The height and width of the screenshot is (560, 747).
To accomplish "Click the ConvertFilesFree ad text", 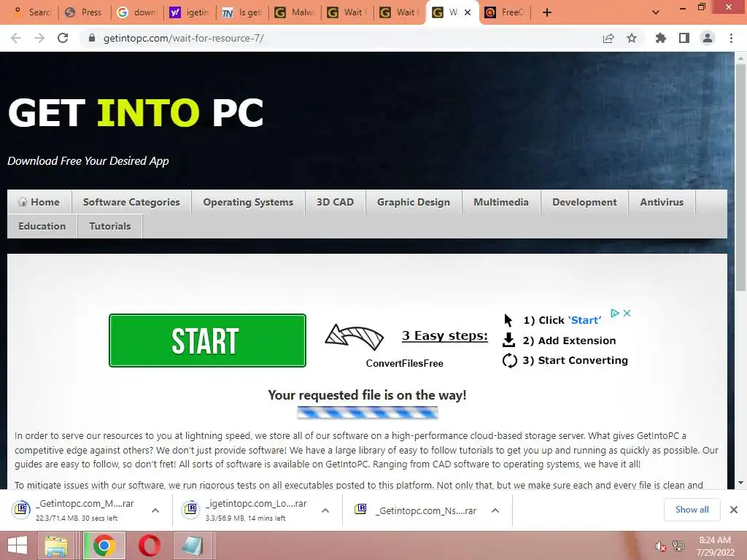I will click(404, 363).
